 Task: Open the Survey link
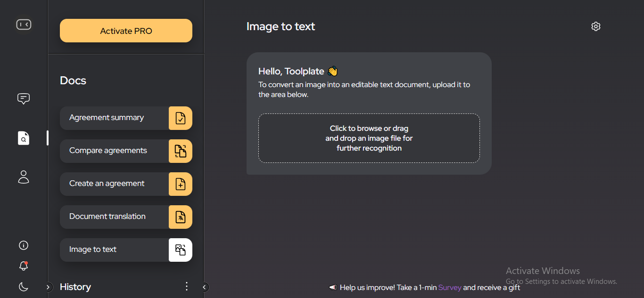pyautogui.click(x=450, y=287)
